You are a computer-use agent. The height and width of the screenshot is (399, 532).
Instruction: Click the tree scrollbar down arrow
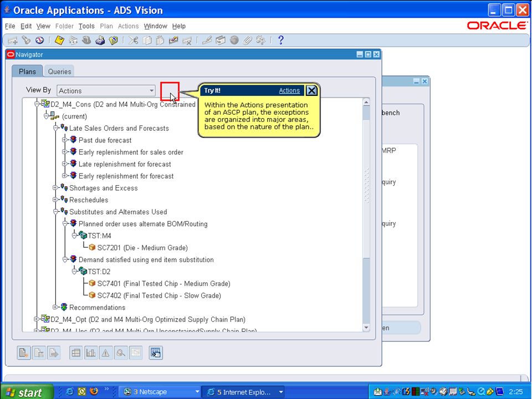[366, 328]
